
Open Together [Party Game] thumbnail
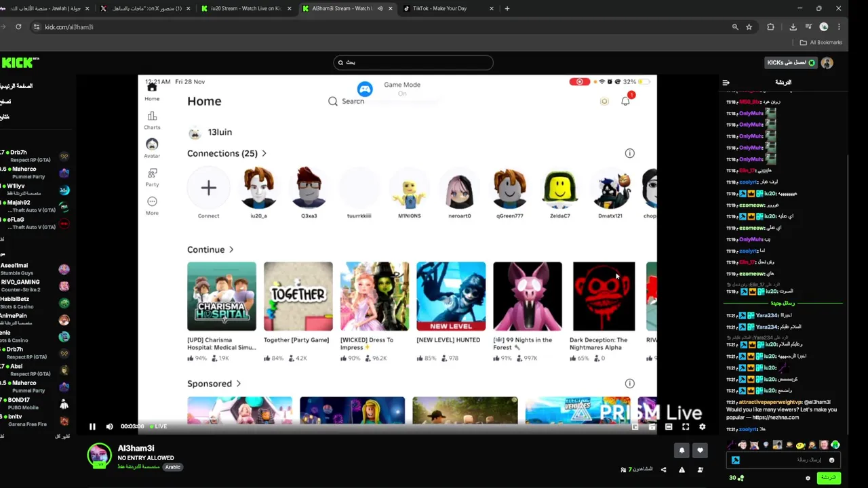pos(298,296)
